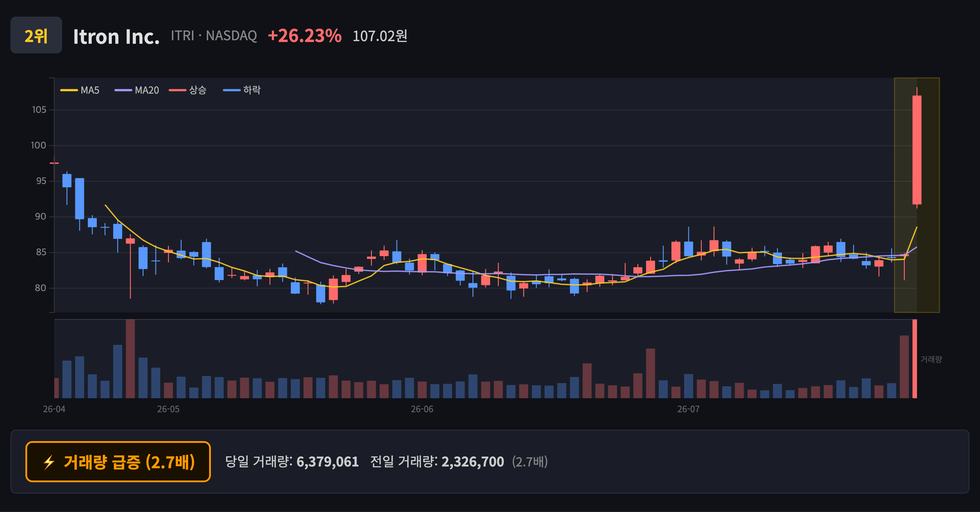Click the 90 price axis label
The width and height of the screenshot is (980, 512).
tap(41, 217)
